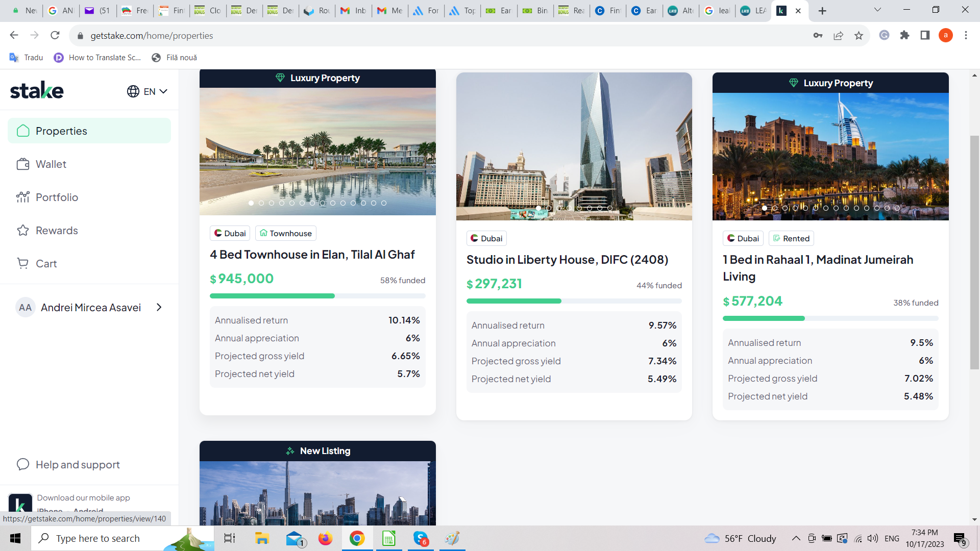980x551 pixels.
Task: Click the Stake logo
Action: (37, 90)
